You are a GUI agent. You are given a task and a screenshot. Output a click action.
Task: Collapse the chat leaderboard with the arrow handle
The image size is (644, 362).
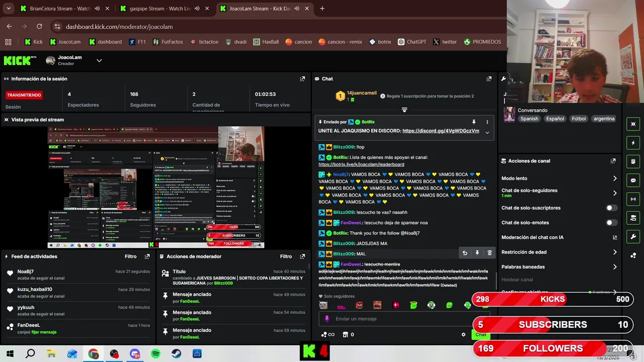point(404,110)
